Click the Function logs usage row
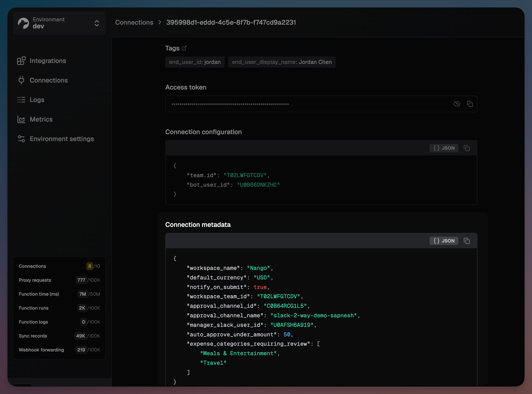This screenshot has height=394, width=532. 59,322
